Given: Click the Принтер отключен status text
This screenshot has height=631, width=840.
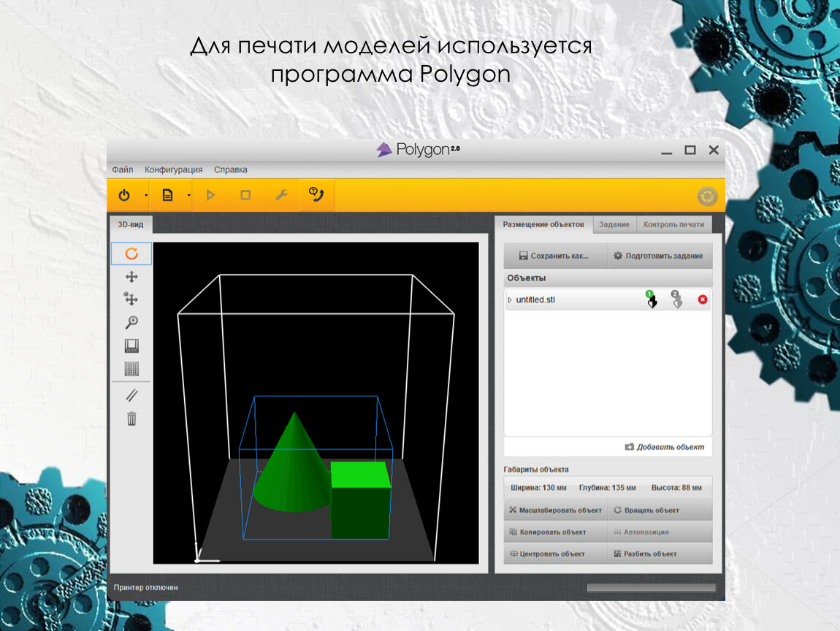Looking at the screenshot, I should pos(145,588).
